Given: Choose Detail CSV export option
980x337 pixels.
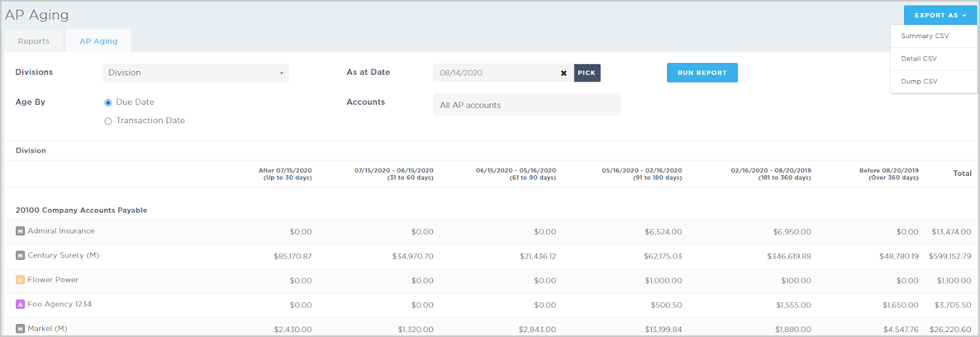Looking at the screenshot, I should click(919, 59).
